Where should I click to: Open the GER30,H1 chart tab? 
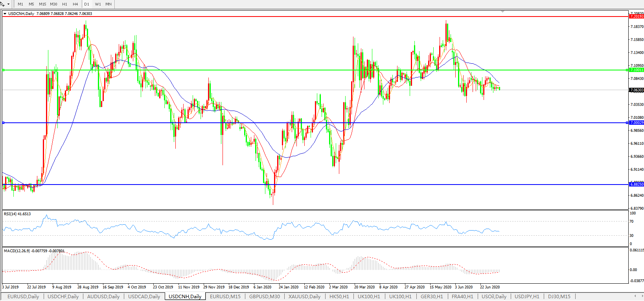[432, 297]
